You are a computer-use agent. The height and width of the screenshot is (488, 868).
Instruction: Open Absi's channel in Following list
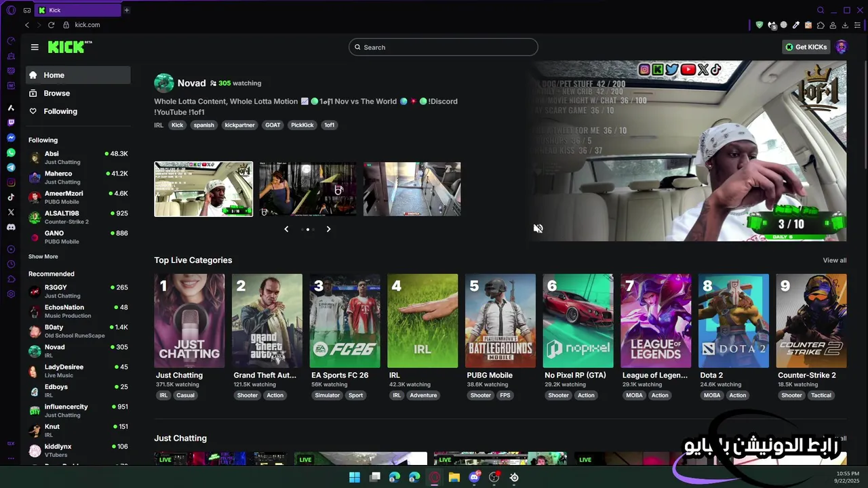pyautogui.click(x=78, y=158)
